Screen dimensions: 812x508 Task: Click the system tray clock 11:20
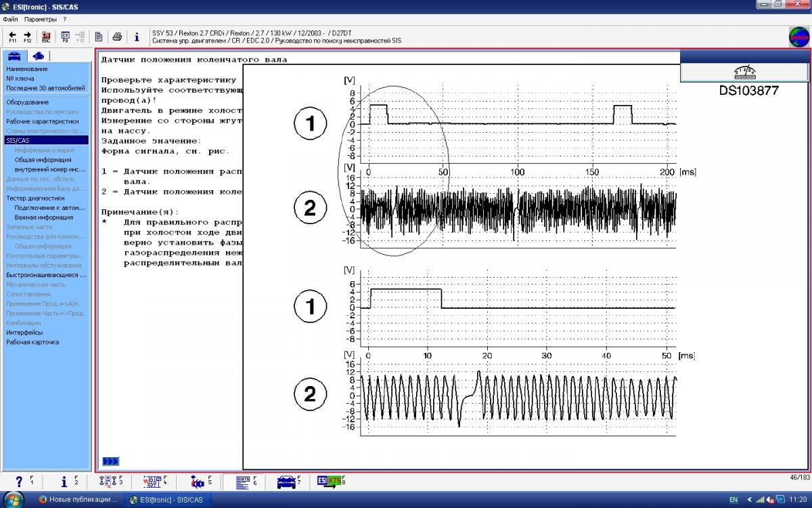click(x=798, y=500)
